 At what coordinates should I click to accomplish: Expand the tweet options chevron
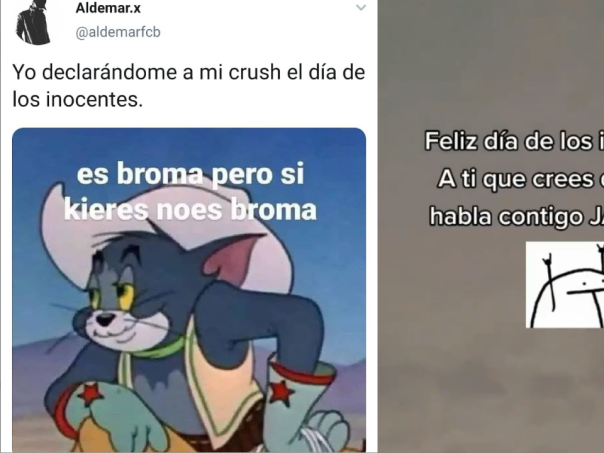click(361, 7)
